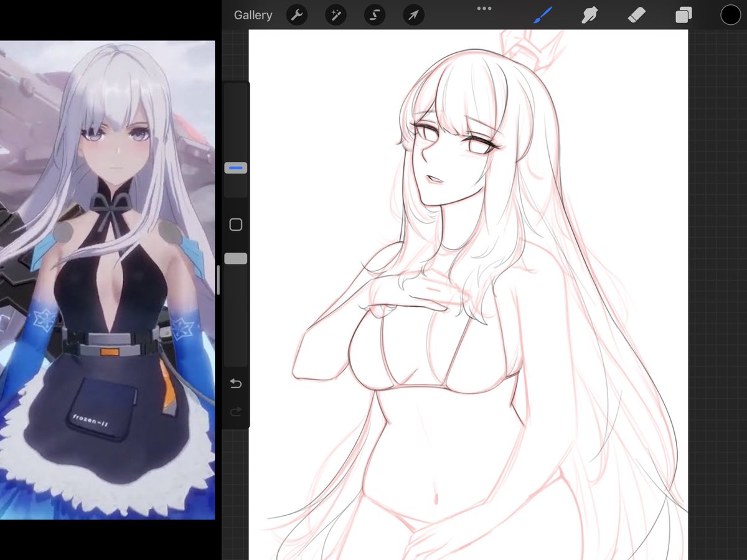Select the Eraser tool

click(636, 15)
